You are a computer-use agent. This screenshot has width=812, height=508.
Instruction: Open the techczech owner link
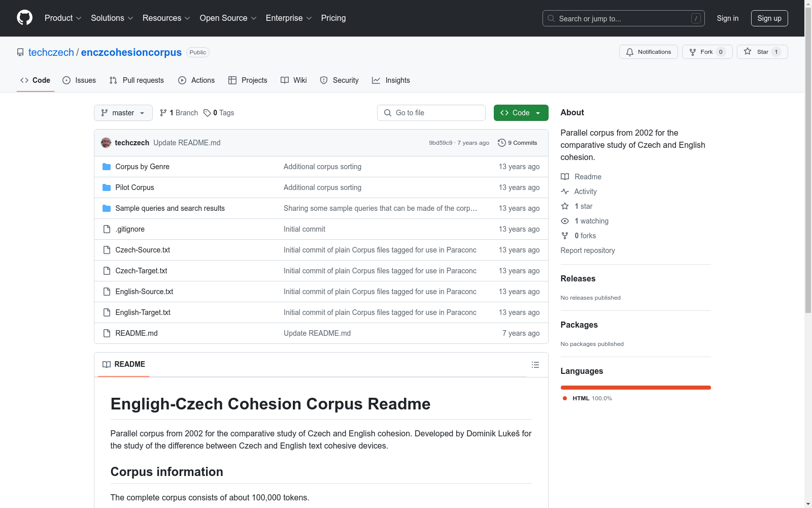point(51,52)
